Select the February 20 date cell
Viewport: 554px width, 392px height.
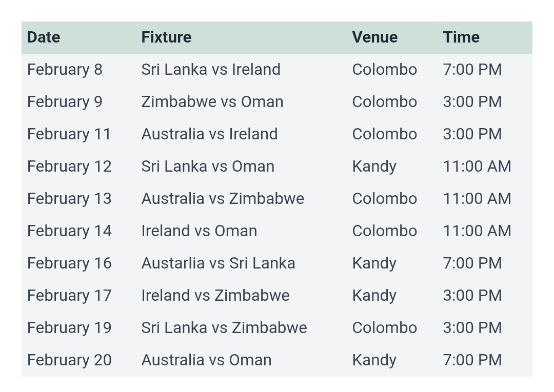point(69,360)
